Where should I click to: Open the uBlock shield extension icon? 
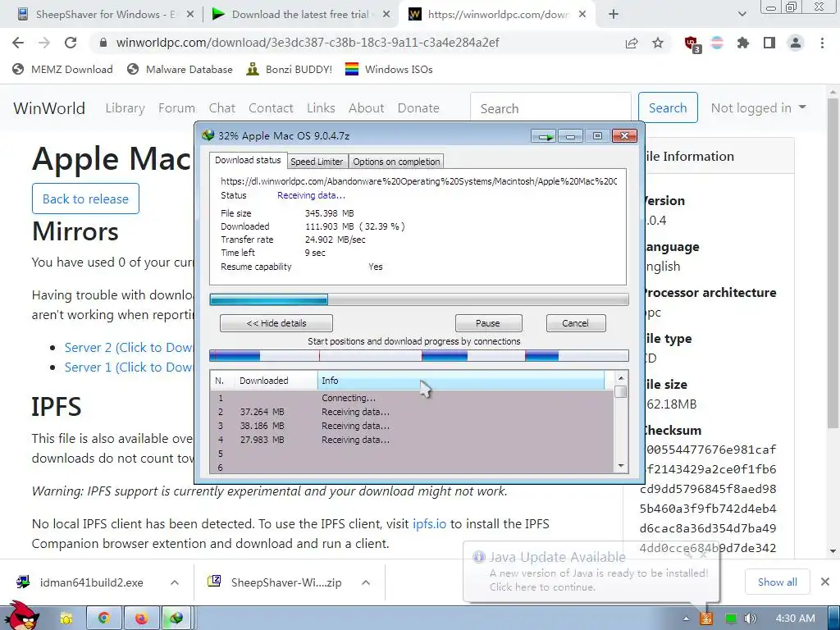point(692,43)
